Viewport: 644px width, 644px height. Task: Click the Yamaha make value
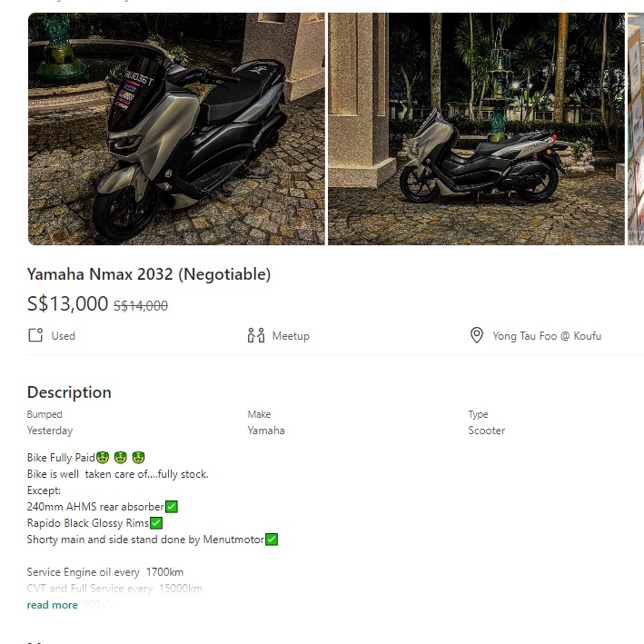click(x=266, y=431)
